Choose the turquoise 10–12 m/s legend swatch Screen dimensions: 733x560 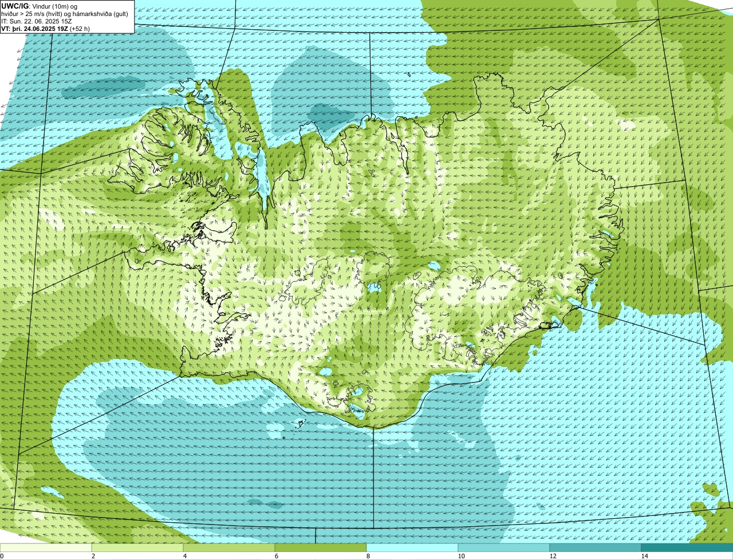504,547
